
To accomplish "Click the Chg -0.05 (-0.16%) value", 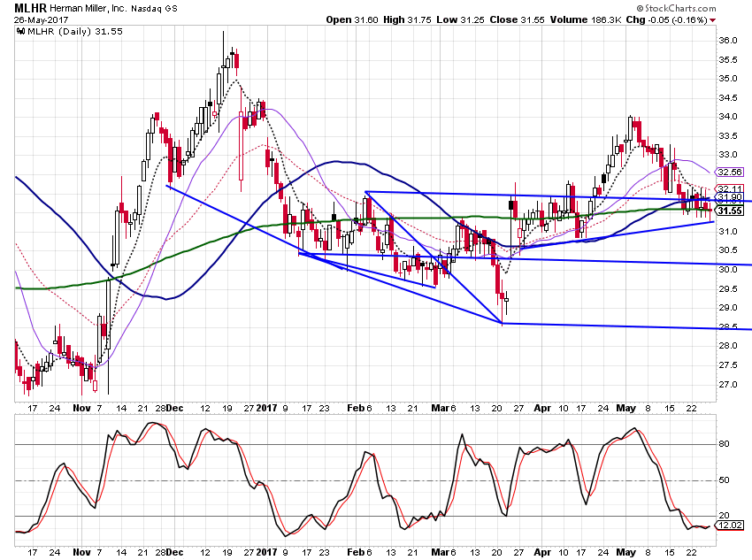I will click(667, 19).
